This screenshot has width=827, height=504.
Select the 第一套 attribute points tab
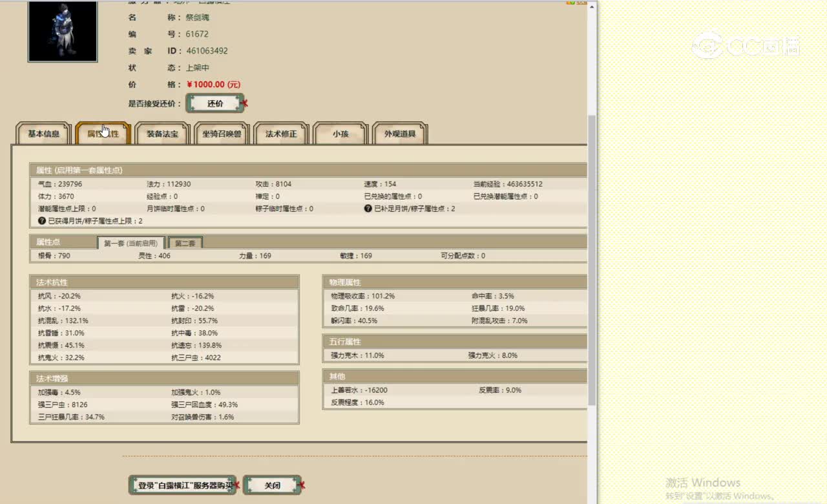(131, 243)
